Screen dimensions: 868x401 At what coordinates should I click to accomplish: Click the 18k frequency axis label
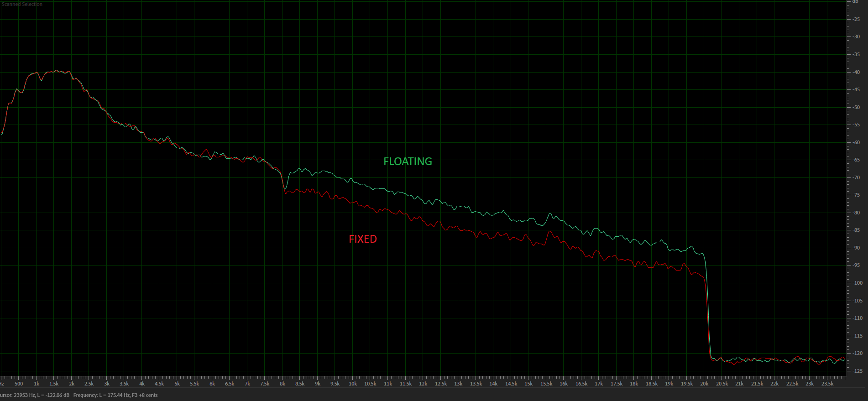634,384
